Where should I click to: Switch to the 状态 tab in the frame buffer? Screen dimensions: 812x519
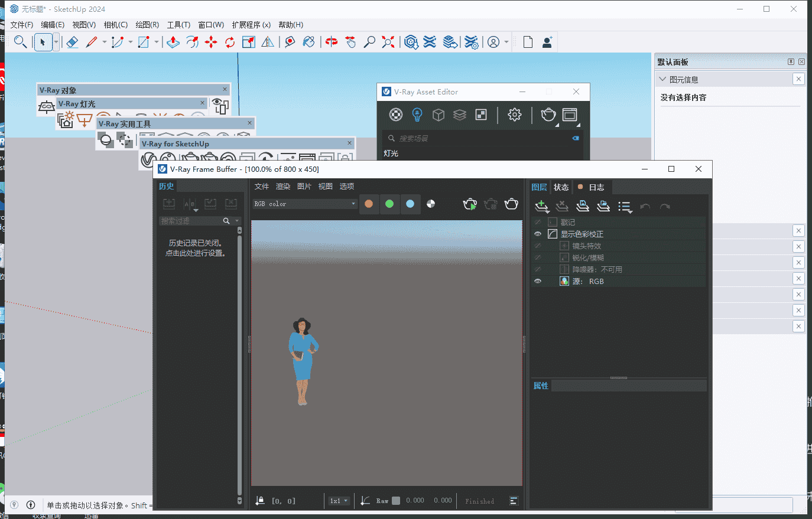560,187
